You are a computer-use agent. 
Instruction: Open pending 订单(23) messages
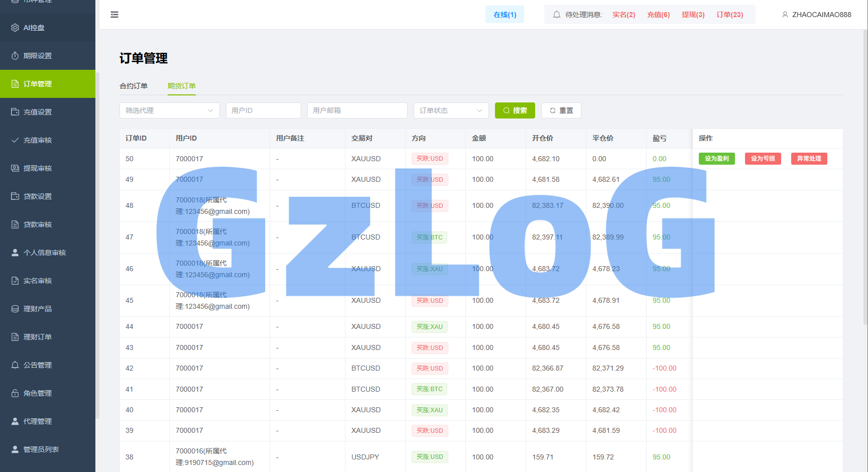(x=729, y=15)
